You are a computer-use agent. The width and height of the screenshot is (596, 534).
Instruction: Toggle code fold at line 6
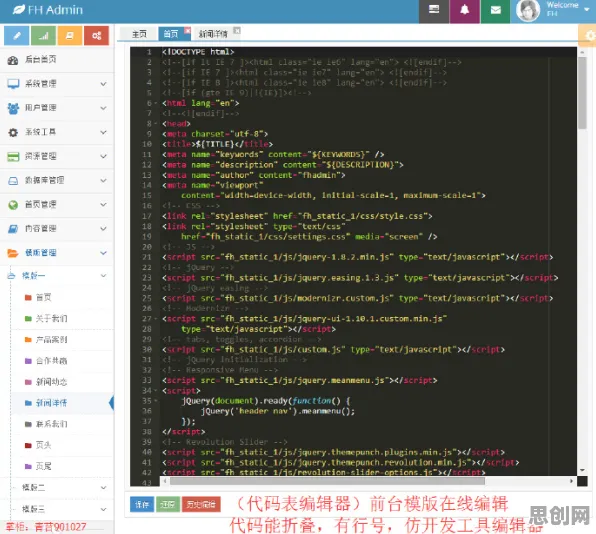click(x=155, y=103)
